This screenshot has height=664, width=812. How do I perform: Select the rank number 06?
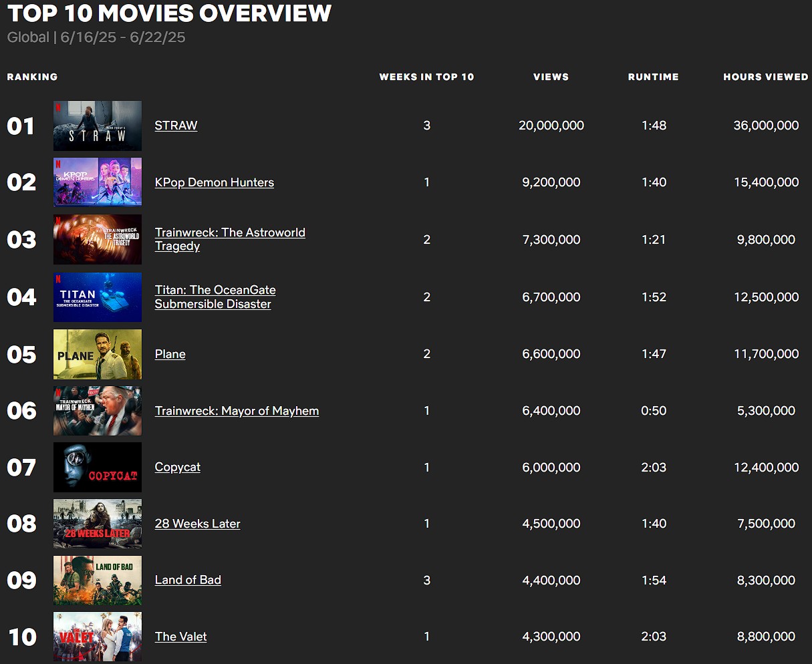(x=21, y=411)
